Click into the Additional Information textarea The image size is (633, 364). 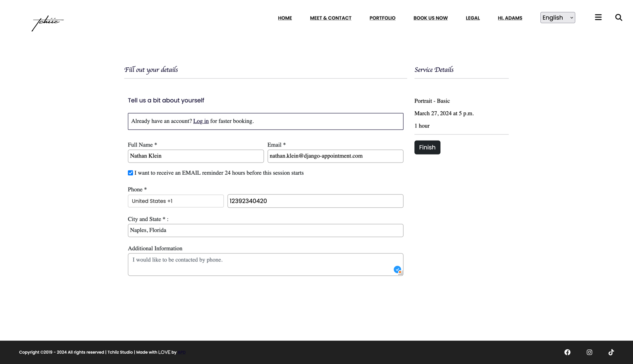click(266, 264)
